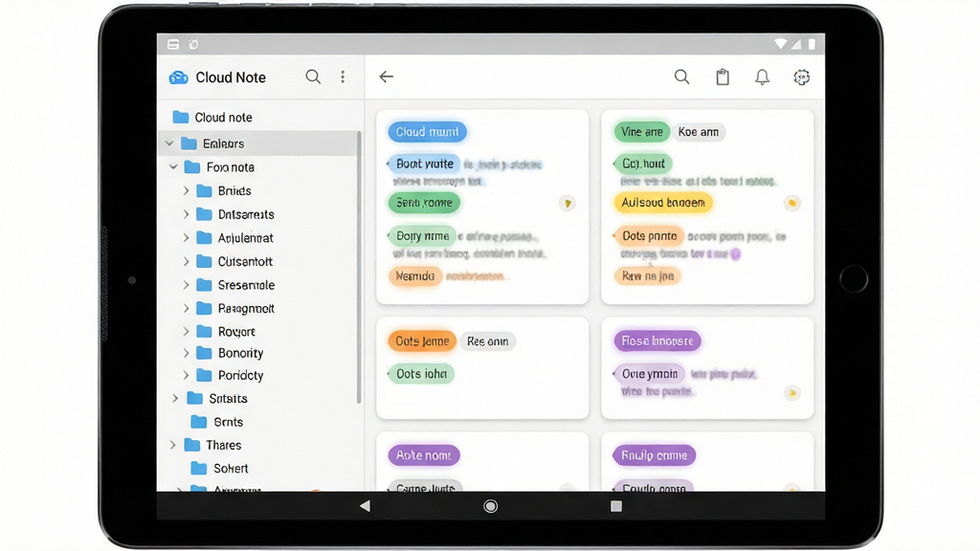Expand the Royort folder

[x=187, y=331]
